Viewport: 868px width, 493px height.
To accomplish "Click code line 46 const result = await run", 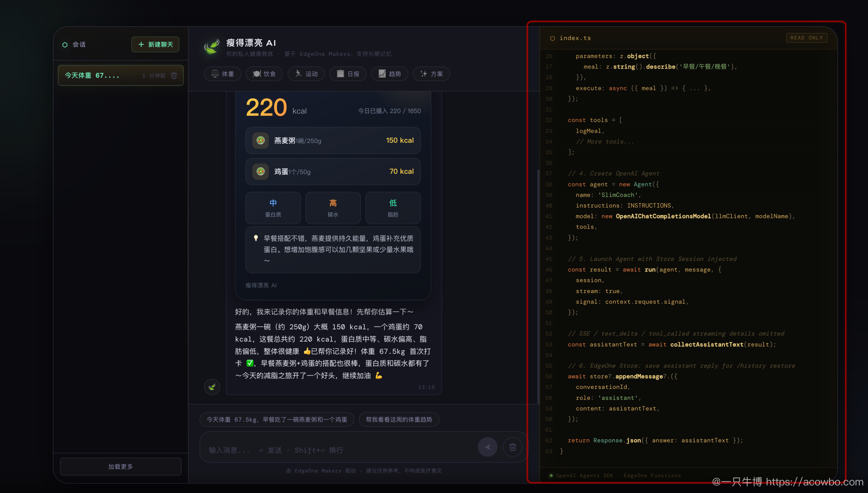I will [x=645, y=270].
